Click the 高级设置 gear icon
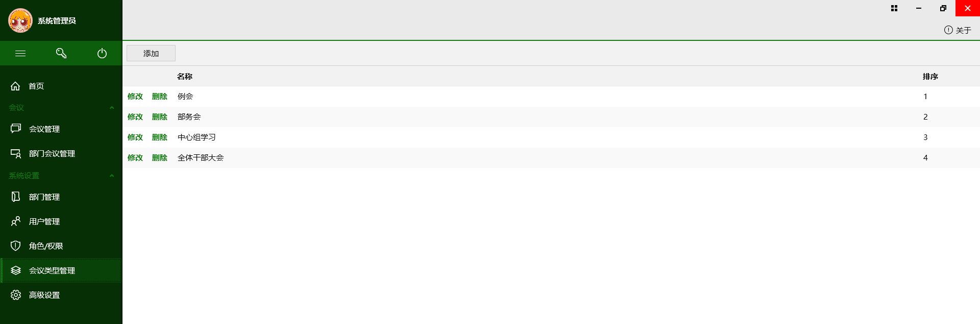980x324 pixels. point(16,295)
